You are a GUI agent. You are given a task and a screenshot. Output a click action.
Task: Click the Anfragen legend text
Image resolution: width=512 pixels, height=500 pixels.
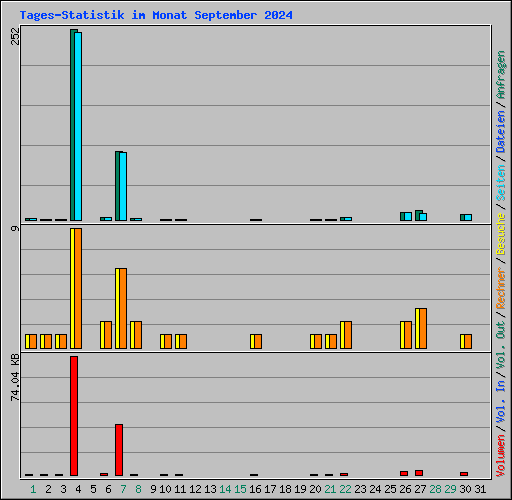[501, 75]
